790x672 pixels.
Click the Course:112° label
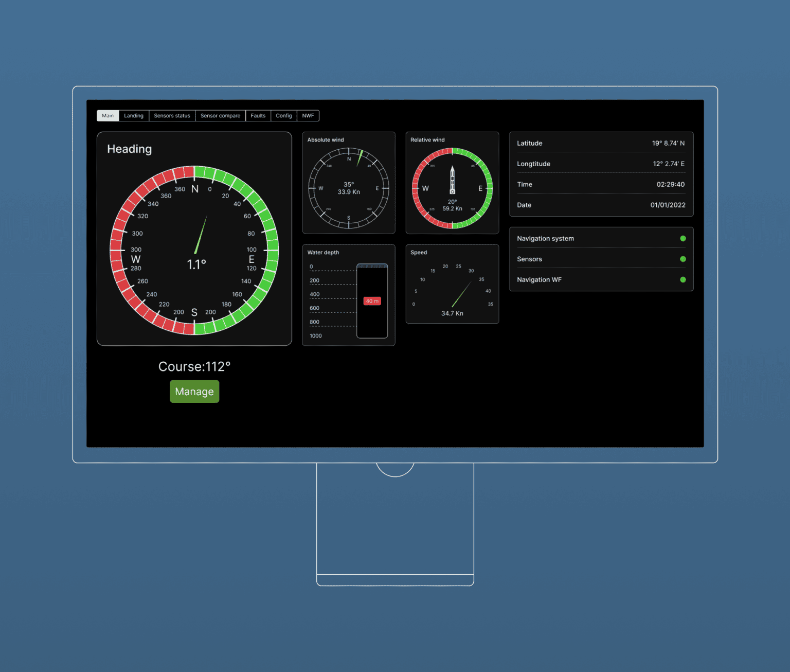coord(194,366)
